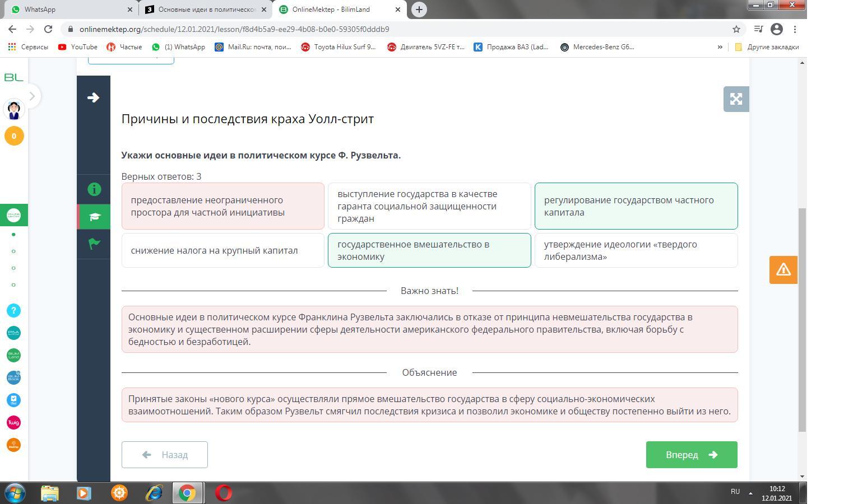Open the Toyota Hilux Surf bookmark
Screen dimensions: 867x504
[339, 47]
